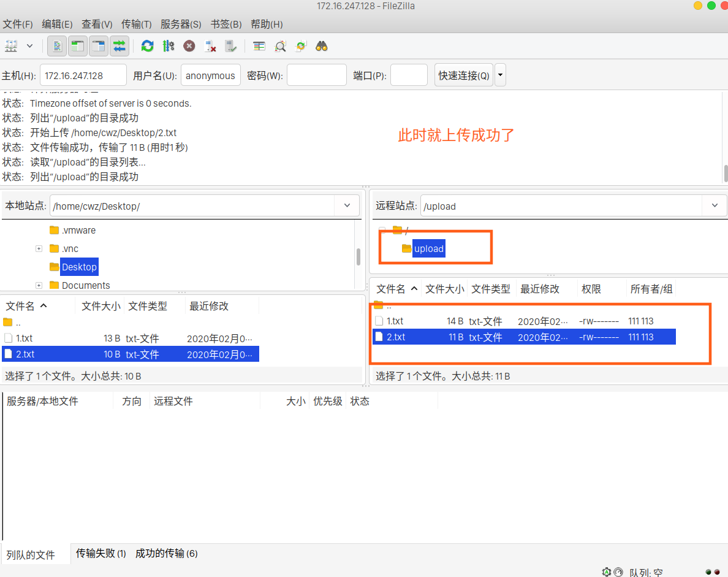Sort local files by 文件大小 column
Image resolution: width=728 pixels, height=577 pixels.
pyautogui.click(x=100, y=306)
